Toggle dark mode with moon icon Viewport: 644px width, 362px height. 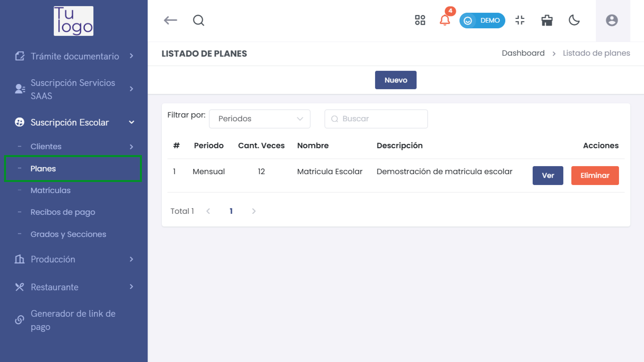(574, 20)
